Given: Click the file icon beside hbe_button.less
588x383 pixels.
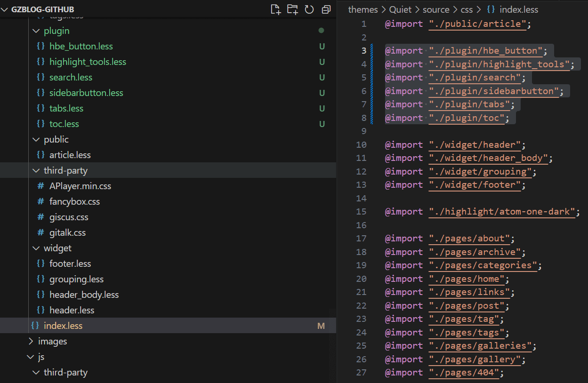Looking at the screenshot, I should (41, 46).
